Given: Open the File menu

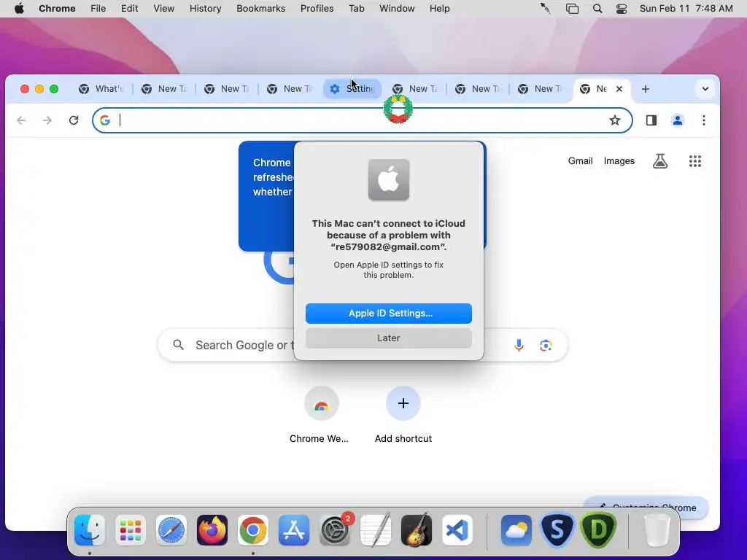Looking at the screenshot, I should [x=98, y=9].
